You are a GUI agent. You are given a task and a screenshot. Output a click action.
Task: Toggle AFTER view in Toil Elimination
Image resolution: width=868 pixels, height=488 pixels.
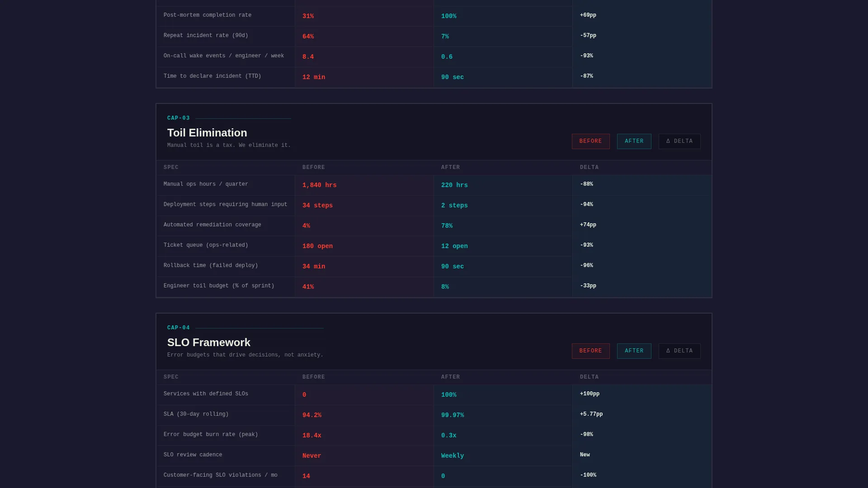[x=634, y=141]
